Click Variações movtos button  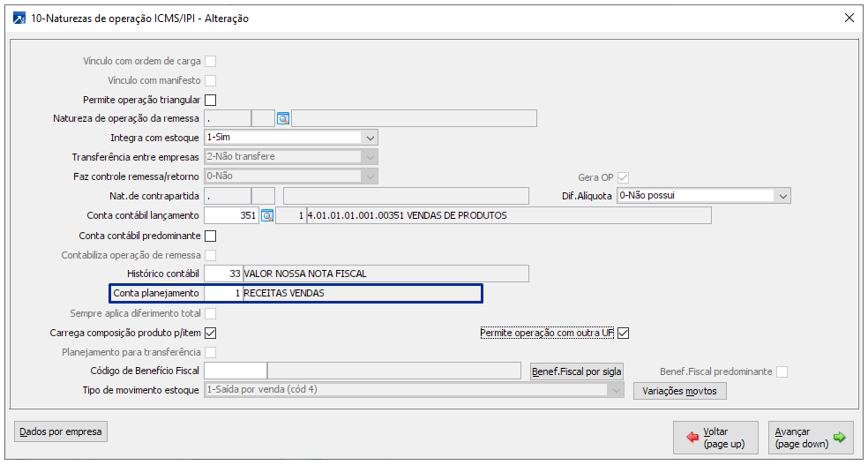(679, 391)
